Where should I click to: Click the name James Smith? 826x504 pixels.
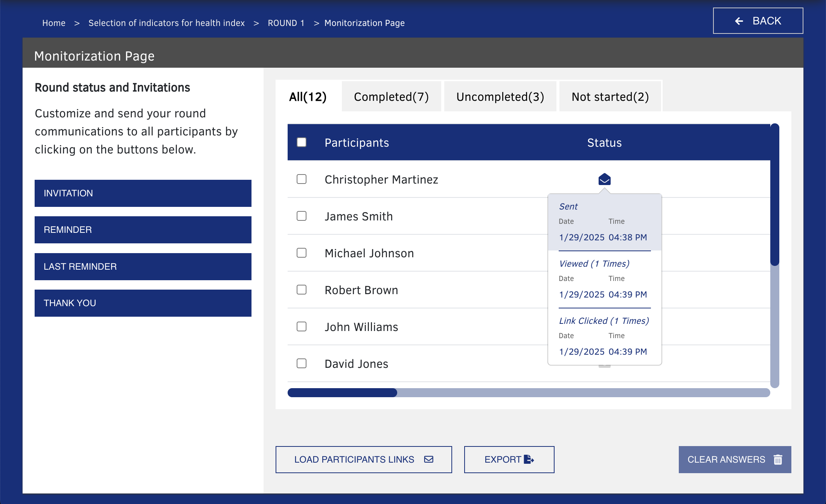tap(358, 216)
